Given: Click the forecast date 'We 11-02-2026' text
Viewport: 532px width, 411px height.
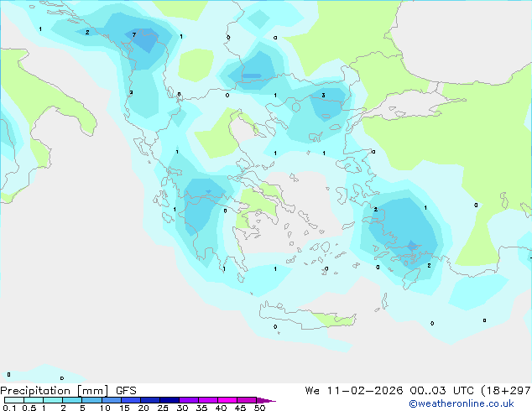Looking at the screenshot, I should tap(354, 391).
